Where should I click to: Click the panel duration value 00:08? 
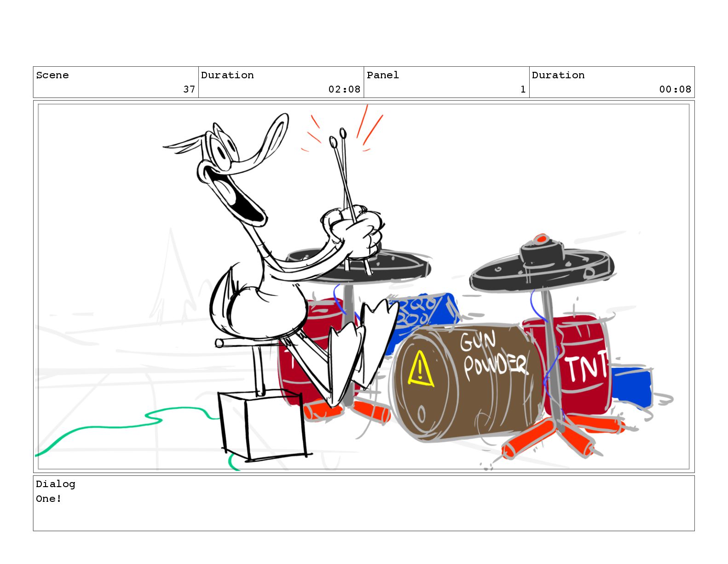tap(675, 89)
